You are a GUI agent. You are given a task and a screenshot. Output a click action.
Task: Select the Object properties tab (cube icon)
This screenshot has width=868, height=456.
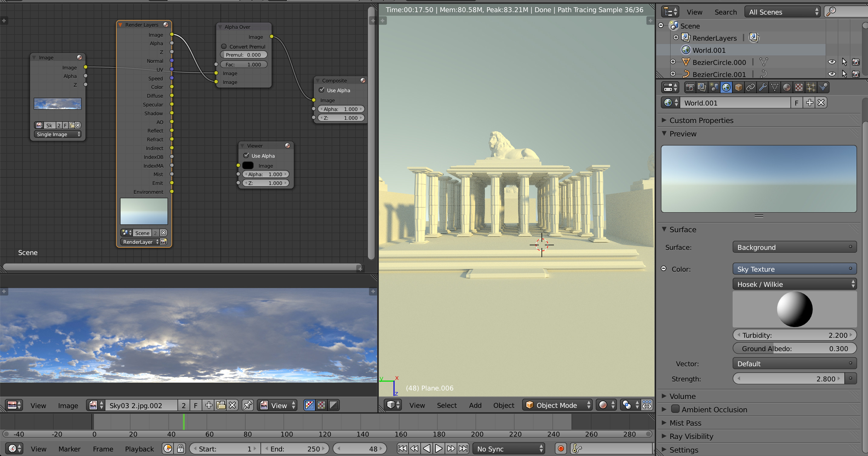(739, 87)
